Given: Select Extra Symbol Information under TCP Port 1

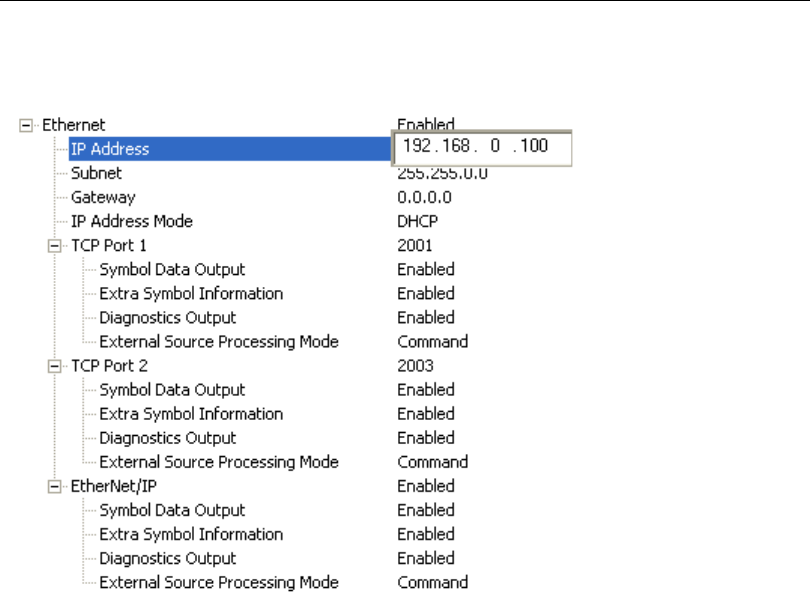Looking at the screenshot, I should (x=191, y=293).
